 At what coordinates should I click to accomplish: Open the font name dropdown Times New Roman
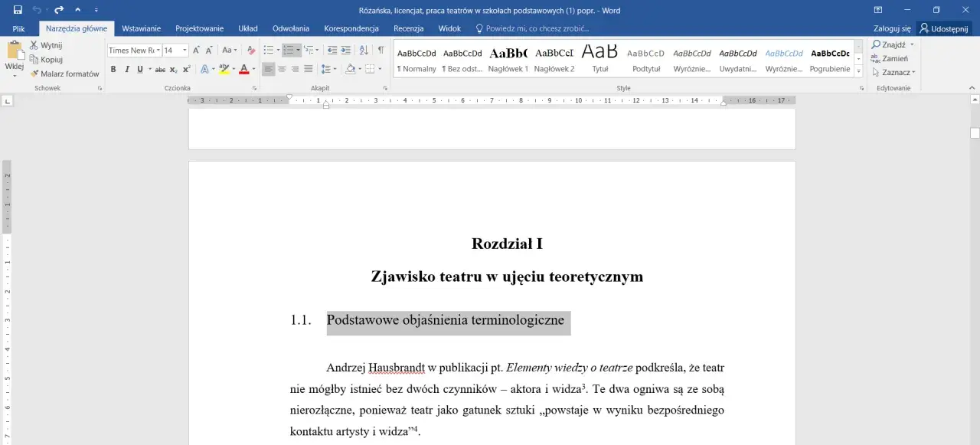click(158, 51)
